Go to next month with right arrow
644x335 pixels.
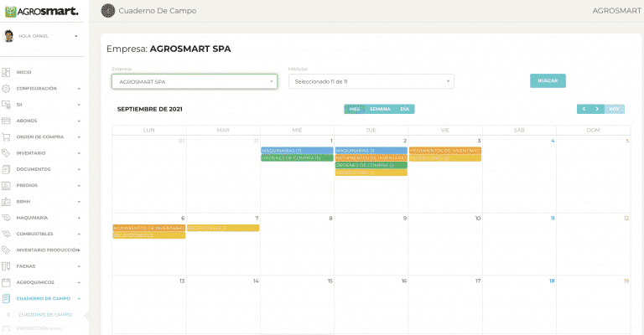pyautogui.click(x=597, y=109)
